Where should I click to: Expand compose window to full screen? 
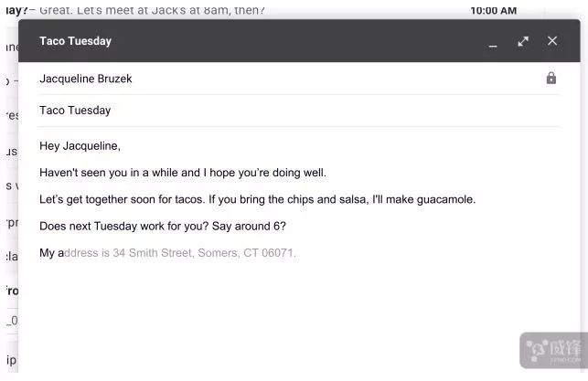[523, 41]
